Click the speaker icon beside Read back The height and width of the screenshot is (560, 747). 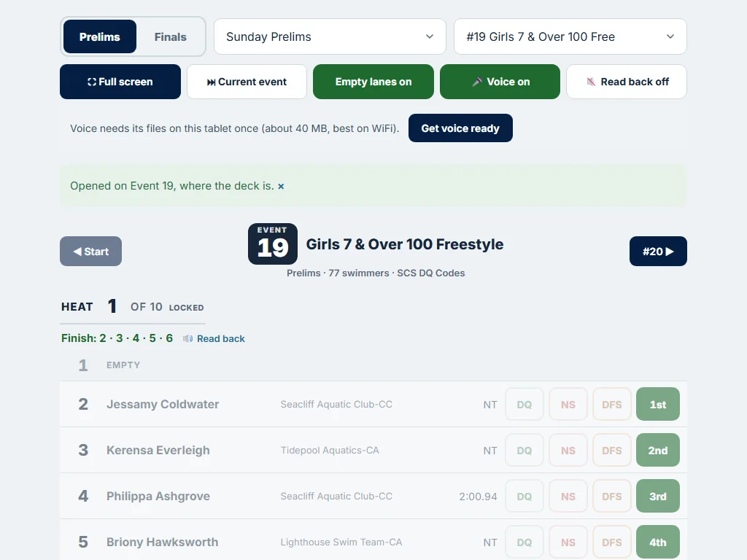click(x=187, y=338)
